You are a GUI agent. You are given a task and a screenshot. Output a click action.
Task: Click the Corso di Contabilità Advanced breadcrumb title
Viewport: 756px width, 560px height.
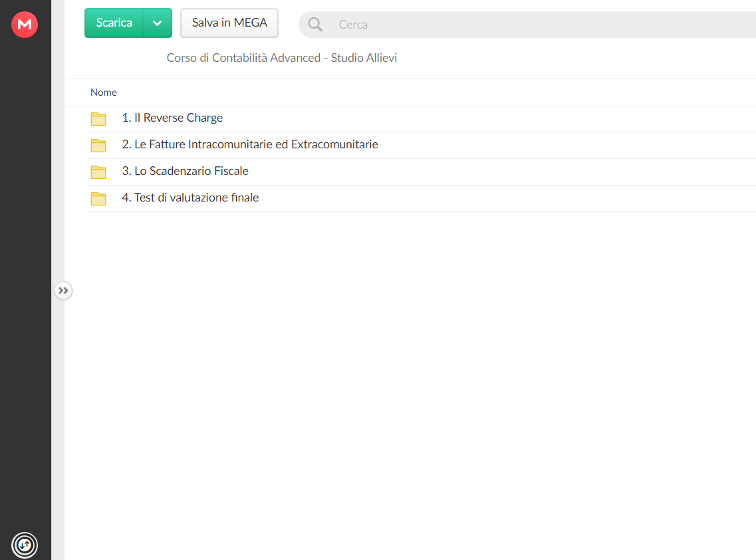coord(281,58)
